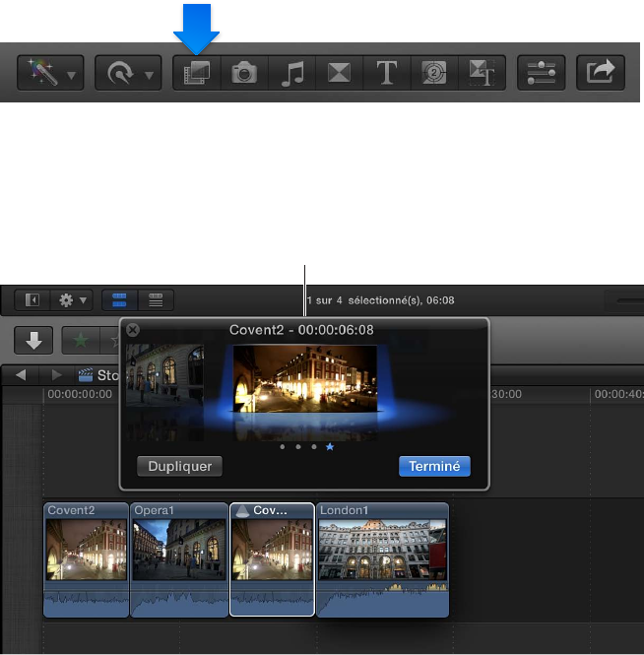
Task: Click the 00:00:40 ruler timecode
Action: click(619, 394)
